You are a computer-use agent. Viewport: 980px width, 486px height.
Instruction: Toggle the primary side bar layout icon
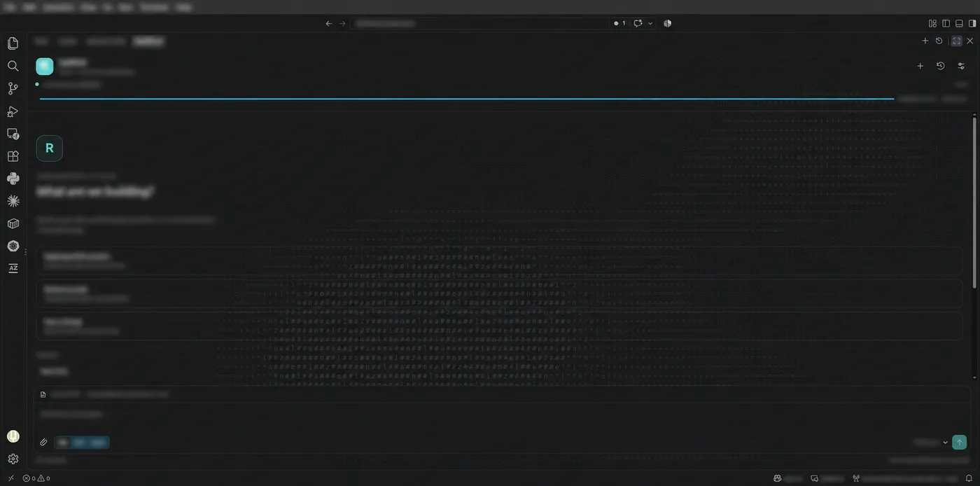946,23
